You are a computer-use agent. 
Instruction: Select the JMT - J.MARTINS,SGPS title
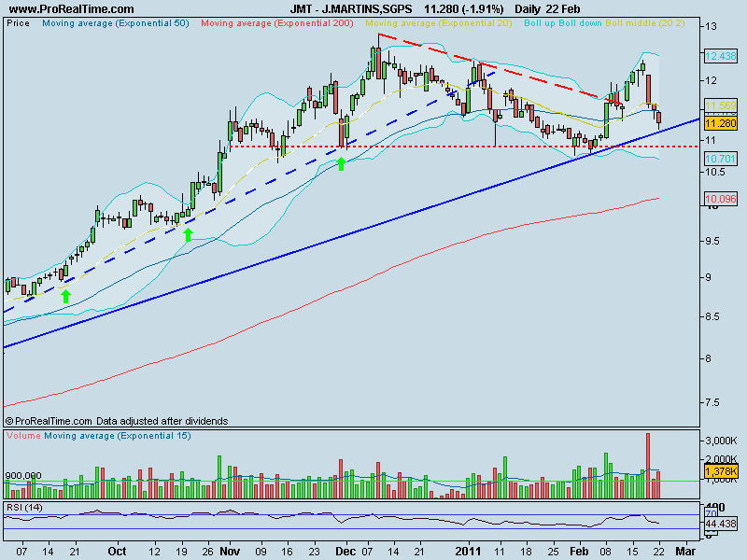pos(351,9)
